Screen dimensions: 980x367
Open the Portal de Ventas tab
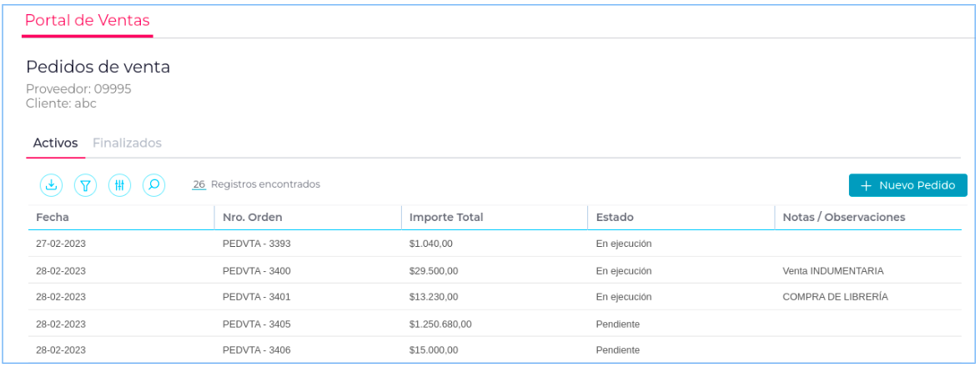(x=87, y=21)
